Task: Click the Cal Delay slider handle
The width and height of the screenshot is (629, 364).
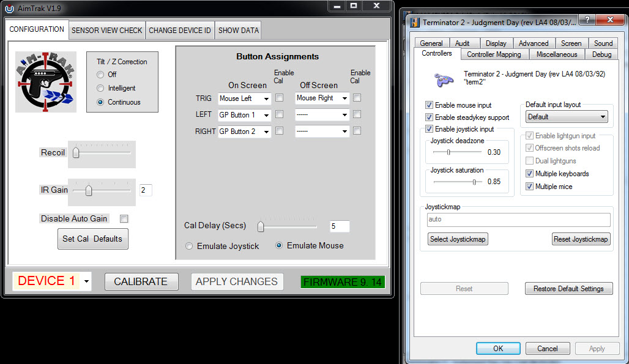Action: 261,226
